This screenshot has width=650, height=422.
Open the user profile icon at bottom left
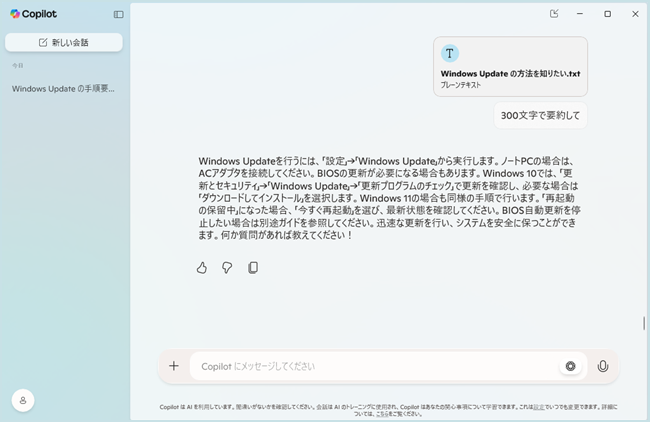[23, 399]
